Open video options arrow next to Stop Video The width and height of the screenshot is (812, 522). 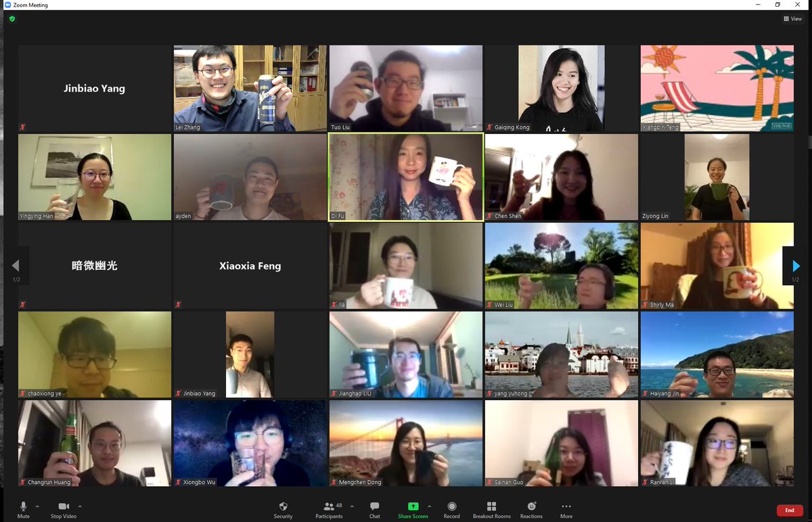point(80,506)
